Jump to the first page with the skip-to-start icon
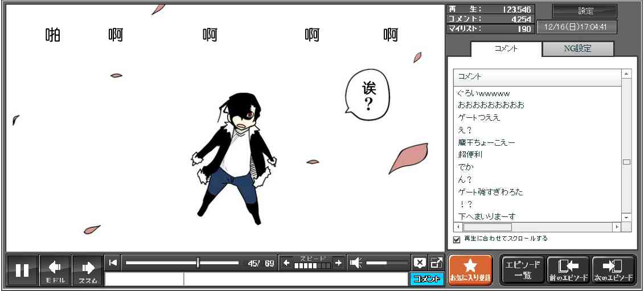The width and height of the screenshot is (644, 291). click(x=113, y=263)
